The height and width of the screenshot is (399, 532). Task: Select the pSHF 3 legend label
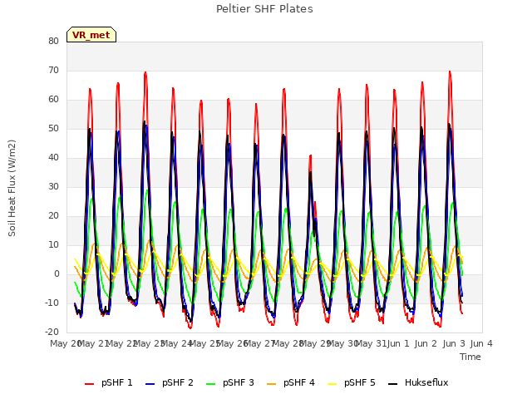click(239, 382)
